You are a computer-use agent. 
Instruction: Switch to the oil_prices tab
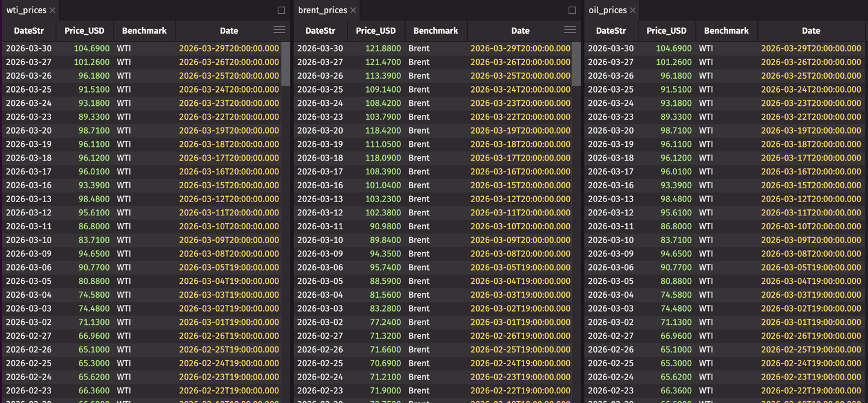607,10
